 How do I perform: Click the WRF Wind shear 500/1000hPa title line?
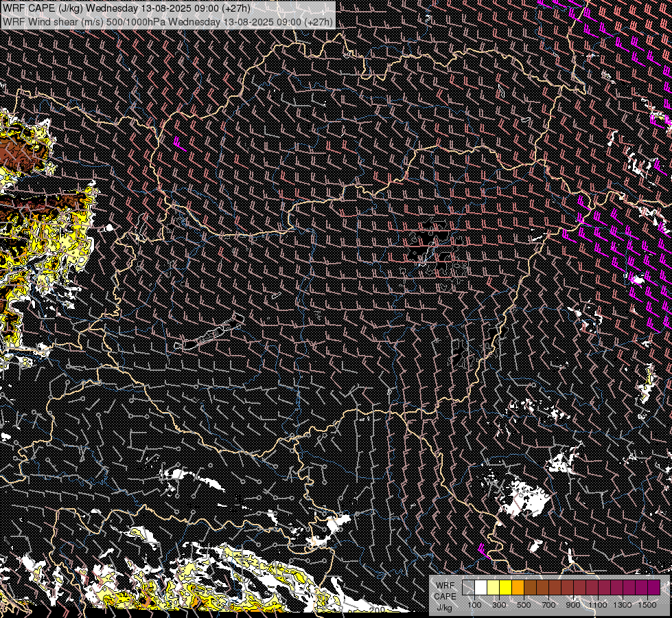point(167,21)
